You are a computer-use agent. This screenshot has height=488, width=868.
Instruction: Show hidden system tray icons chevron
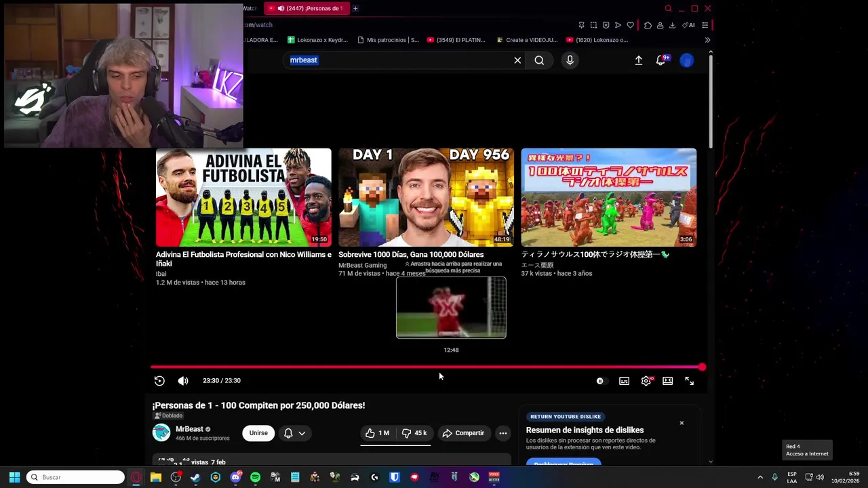[x=760, y=477]
